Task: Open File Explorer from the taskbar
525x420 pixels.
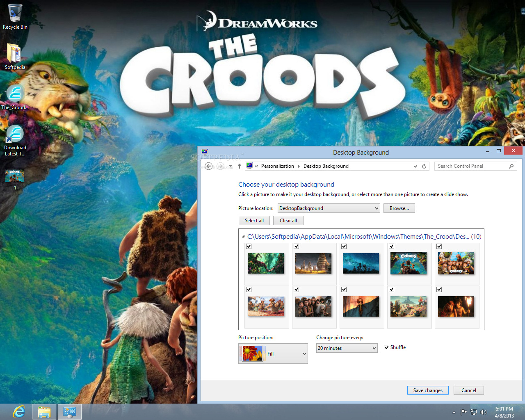Action: 44,412
